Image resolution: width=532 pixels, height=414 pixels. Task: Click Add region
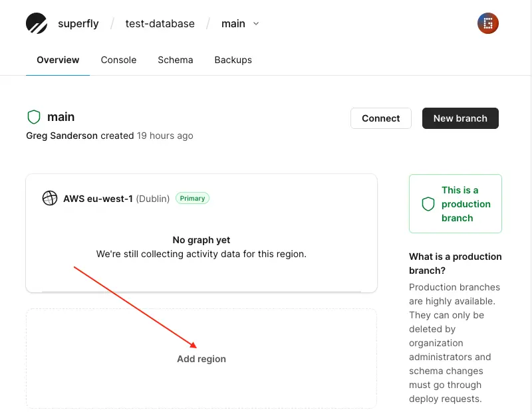(x=201, y=359)
